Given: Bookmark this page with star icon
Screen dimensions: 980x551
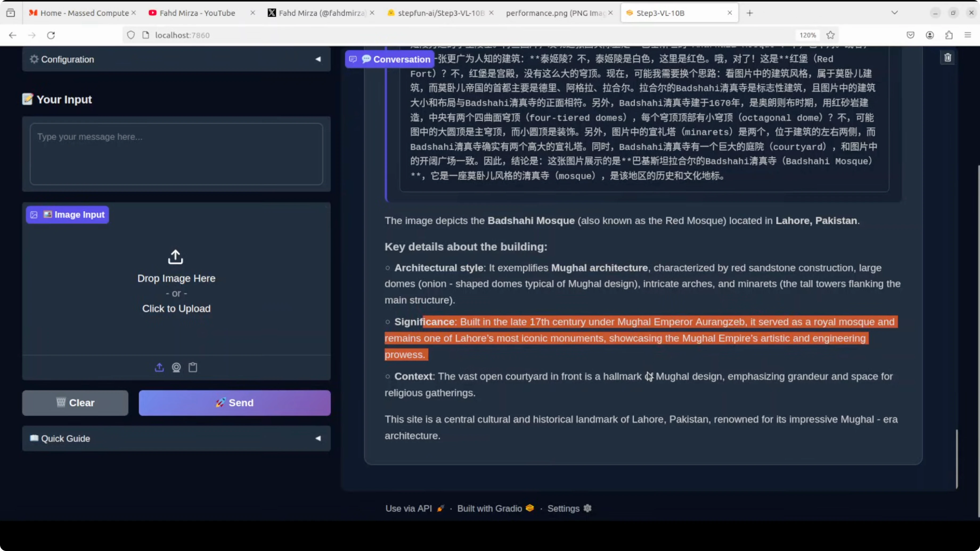Looking at the screenshot, I should 831,35.
